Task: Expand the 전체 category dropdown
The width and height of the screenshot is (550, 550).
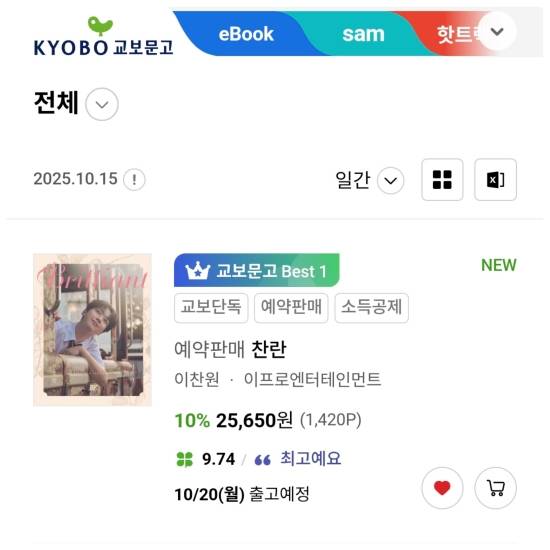Action: [x=102, y=104]
